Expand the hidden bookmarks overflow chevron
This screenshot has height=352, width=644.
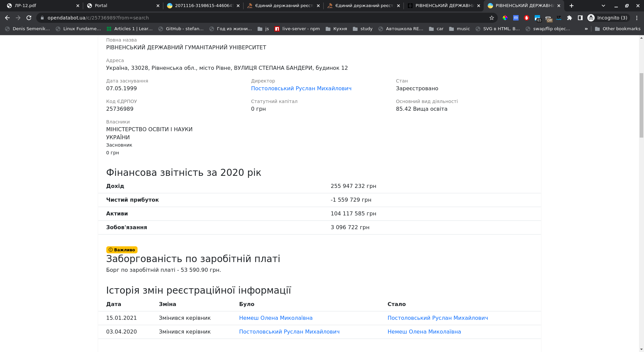click(586, 29)
